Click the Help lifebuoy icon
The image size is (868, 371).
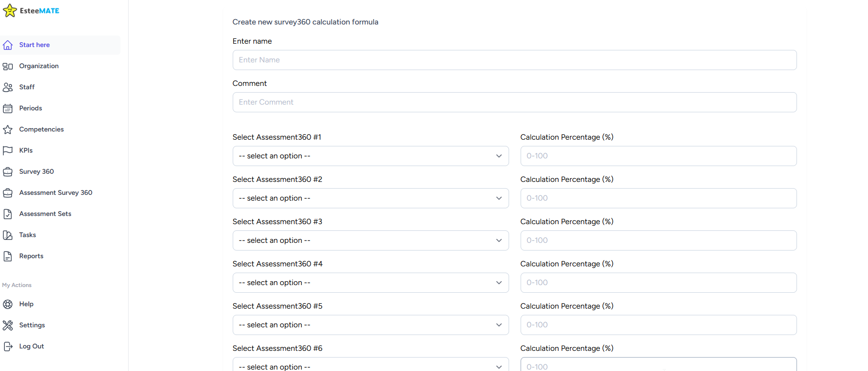pos(8,304)
